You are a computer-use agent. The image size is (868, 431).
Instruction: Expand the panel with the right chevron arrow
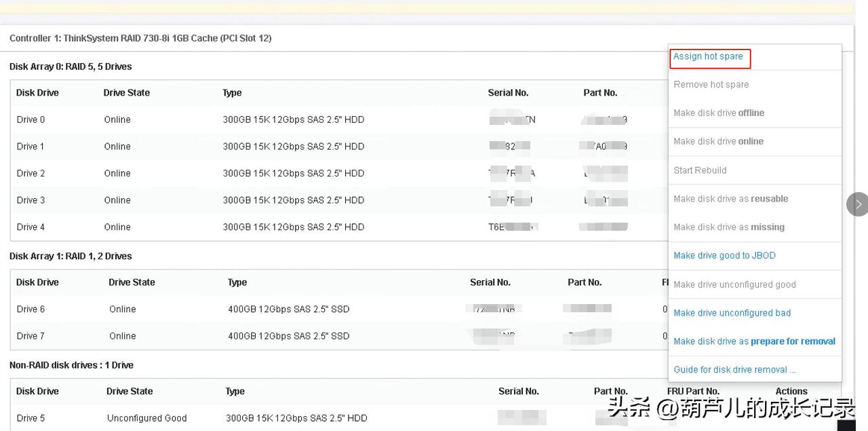tap(857, 204)
